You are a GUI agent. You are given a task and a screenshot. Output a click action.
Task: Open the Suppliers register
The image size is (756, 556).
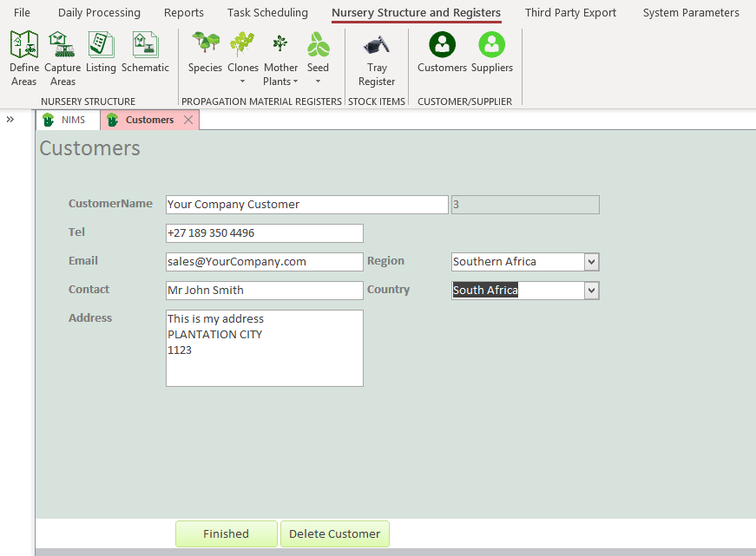click(x=491, y=52)
